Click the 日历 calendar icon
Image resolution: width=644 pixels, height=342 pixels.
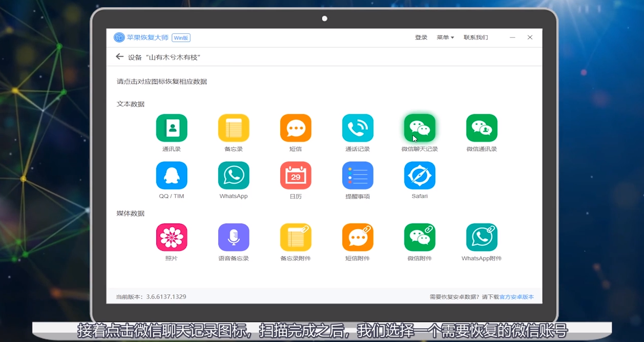pyautogui.click(x=296, y=176)
